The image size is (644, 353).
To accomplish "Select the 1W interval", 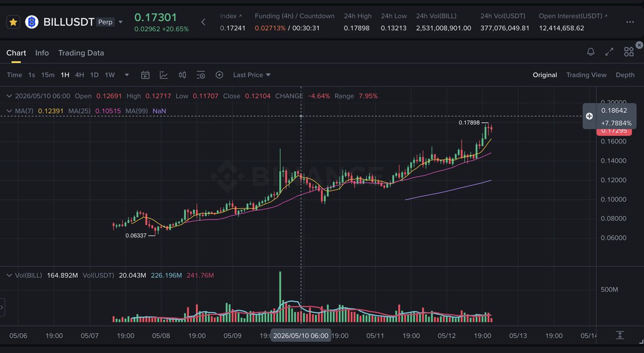I will click(x=109, y=75).
